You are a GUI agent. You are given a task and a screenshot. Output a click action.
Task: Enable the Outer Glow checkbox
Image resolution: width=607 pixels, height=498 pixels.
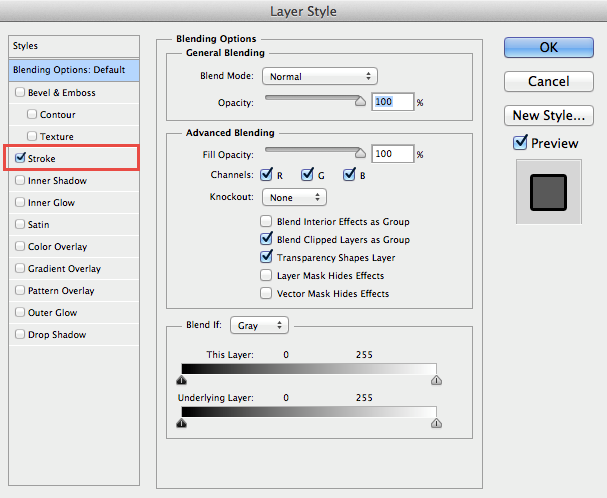pos(20,312)
